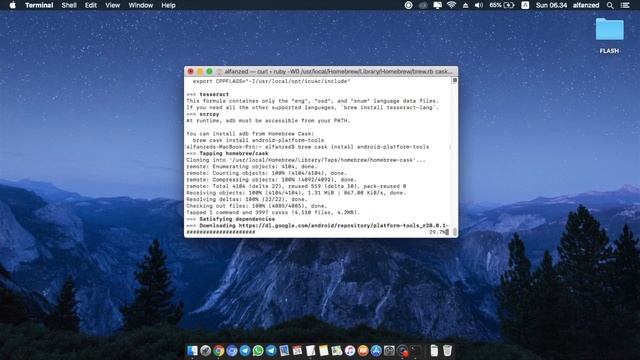Viewport: 640px width, 360px height.
Task: Open the Apple menu
Action: pos(12,5)
